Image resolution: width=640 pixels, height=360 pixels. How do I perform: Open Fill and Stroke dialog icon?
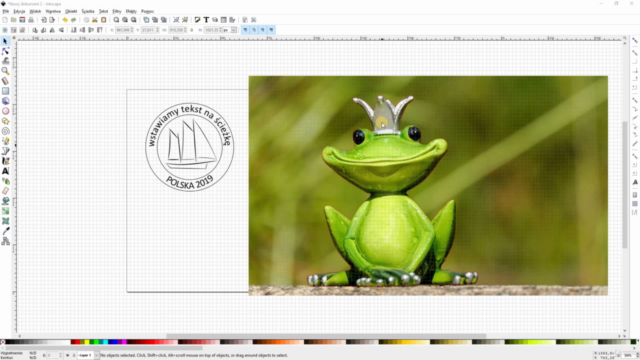[x=198, y=20]
